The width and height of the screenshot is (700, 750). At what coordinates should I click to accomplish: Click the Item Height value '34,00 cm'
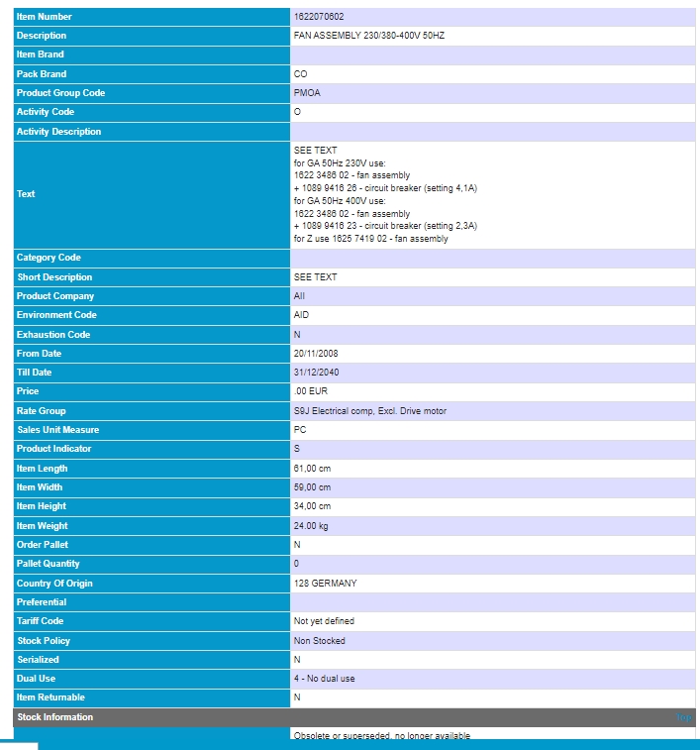312,506
